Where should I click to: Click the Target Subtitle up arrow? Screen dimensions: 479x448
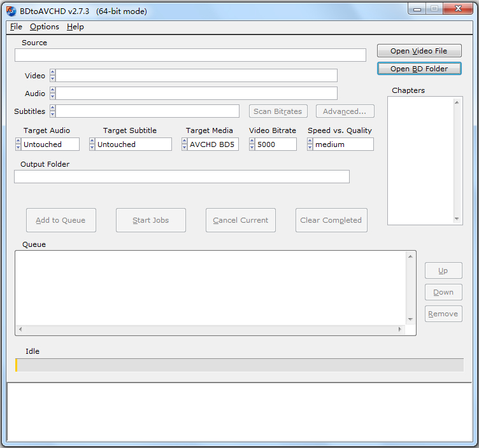pos(92,141)
